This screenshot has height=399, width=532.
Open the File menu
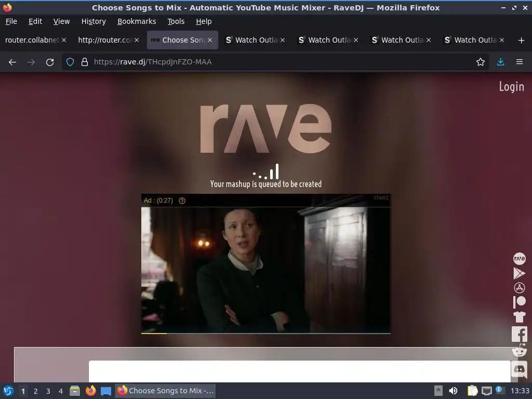[11, 21]
